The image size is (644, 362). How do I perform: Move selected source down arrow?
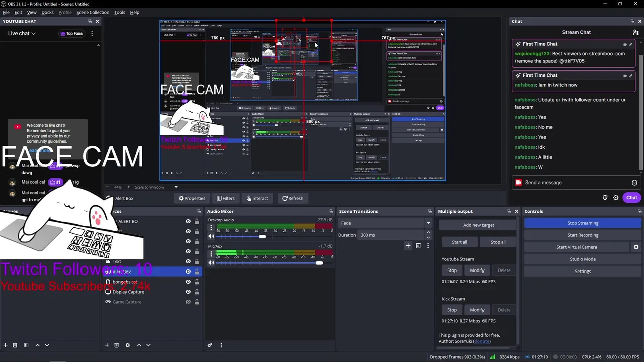pyautogui.click(x=148, y=345)
